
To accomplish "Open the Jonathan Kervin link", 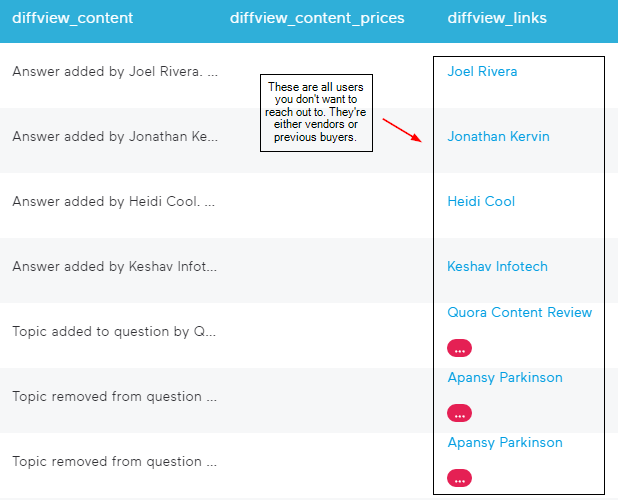I will 498,137.
